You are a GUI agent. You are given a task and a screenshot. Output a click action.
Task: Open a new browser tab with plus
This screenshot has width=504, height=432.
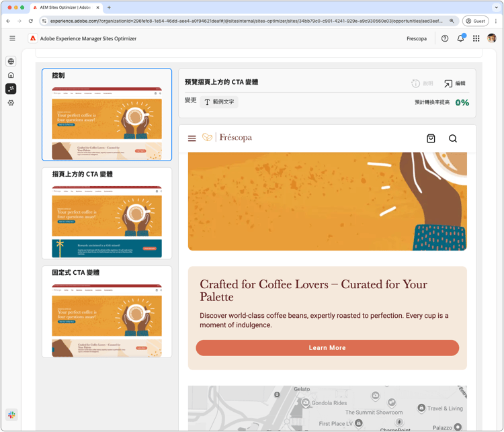click(x=109, y=7)
